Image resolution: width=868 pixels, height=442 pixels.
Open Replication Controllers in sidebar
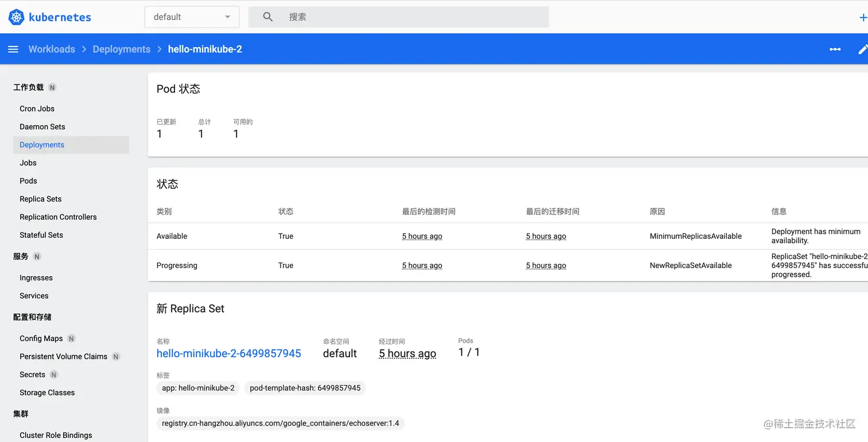[x=58, y=217]
